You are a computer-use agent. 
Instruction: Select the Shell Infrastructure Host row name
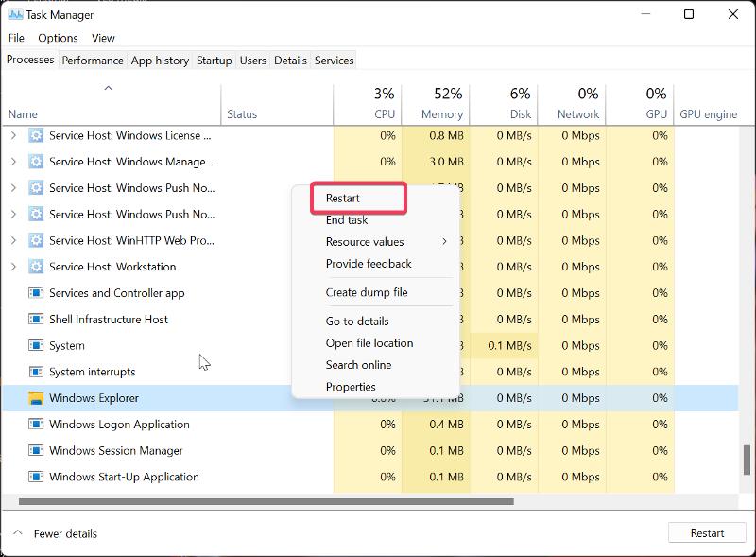[x=109, y=319]
